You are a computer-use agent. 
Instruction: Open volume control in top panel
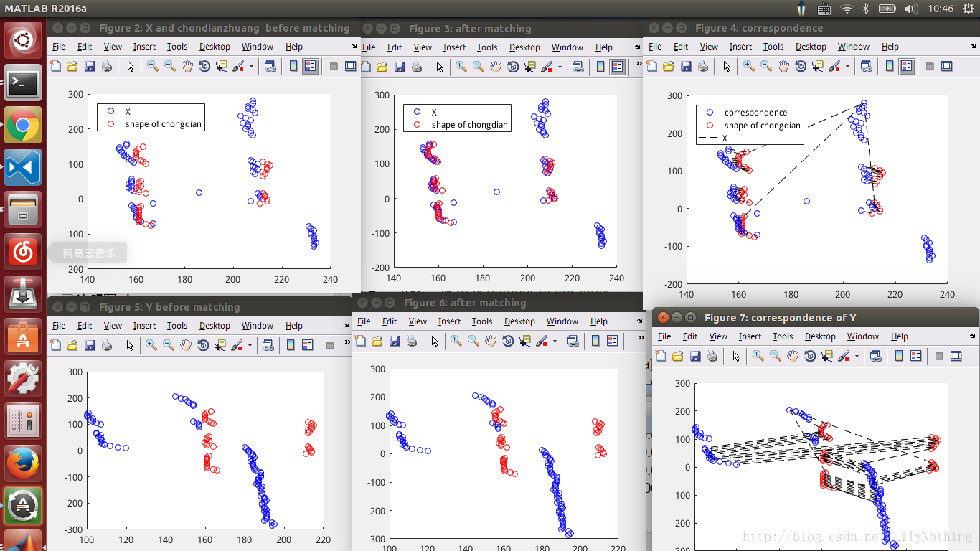pyautogui.click(x=911, y=9)
